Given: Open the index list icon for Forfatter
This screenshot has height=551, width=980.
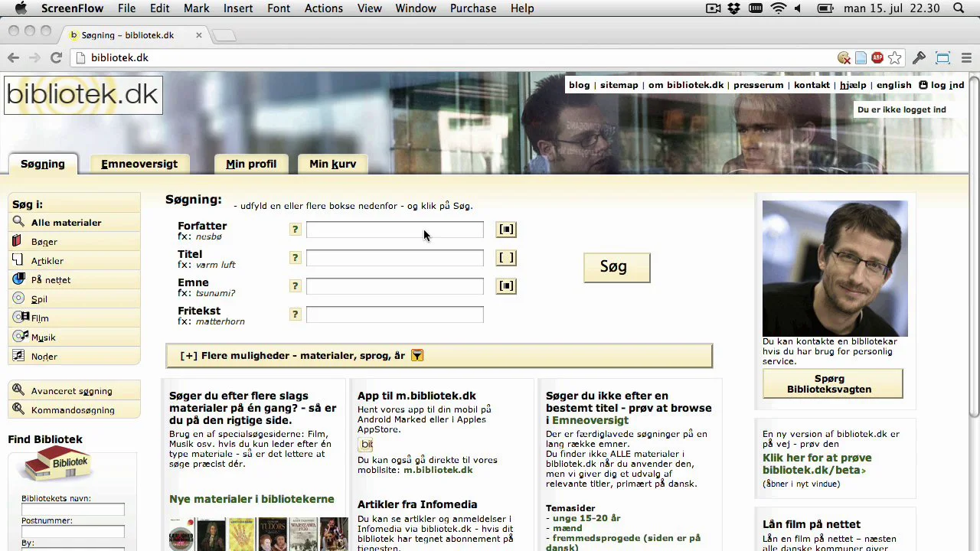Looking at the screenshot, I should click(506, 229).
